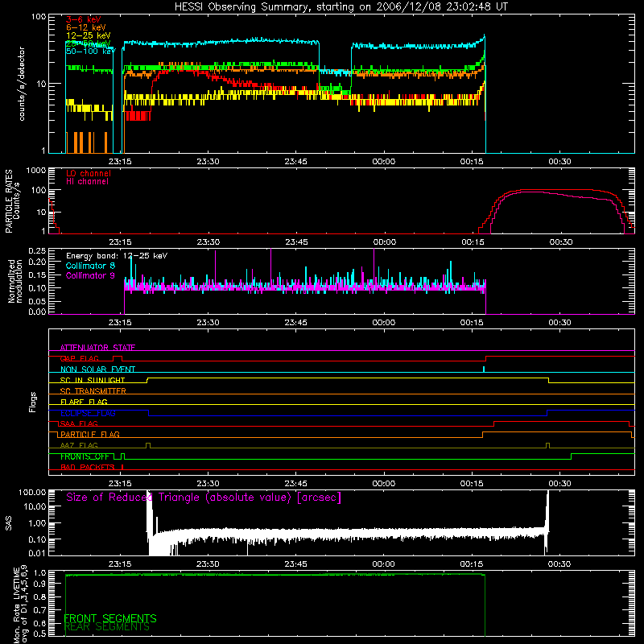Click the Normalized modulation axis label
Screen dimensions: 644x644
point(15,281)
